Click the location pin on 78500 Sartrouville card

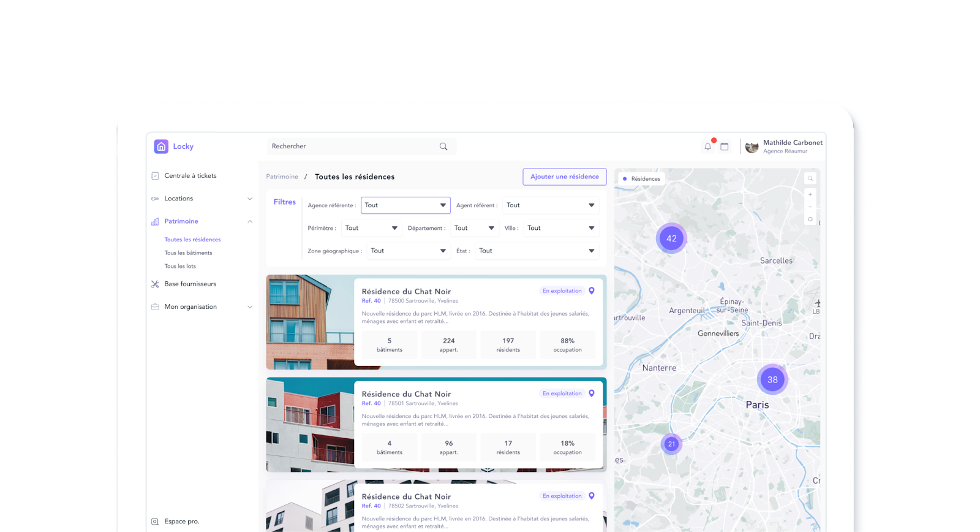[x=592, y=291]
